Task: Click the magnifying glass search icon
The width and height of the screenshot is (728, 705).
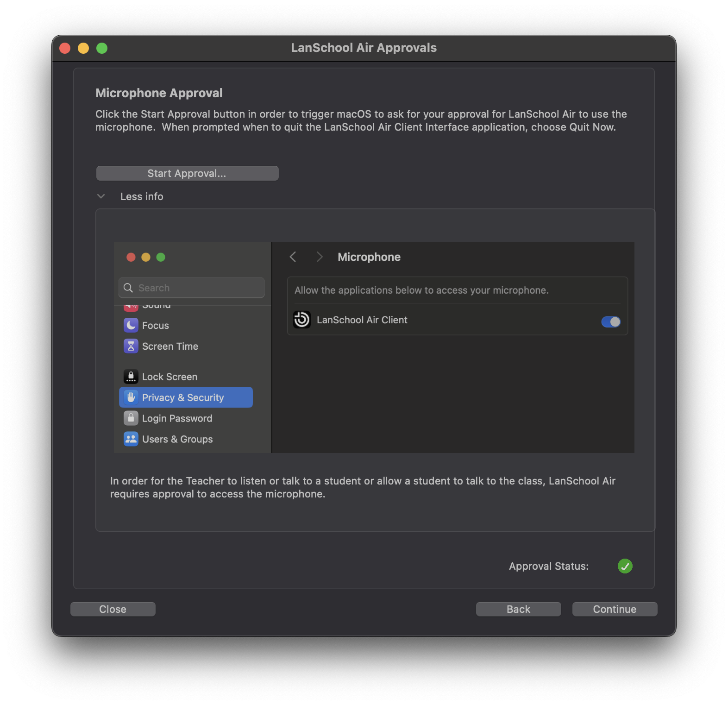Action: [x=128, y=288]
